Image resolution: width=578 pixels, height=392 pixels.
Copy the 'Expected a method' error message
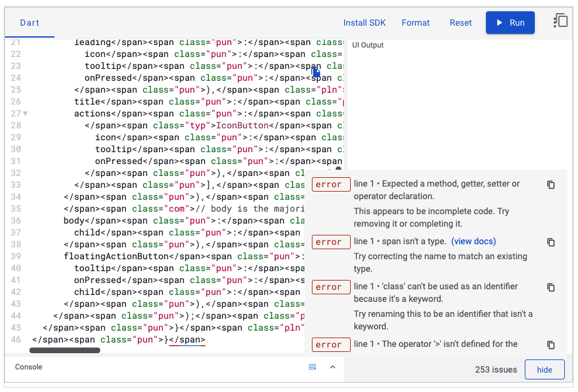[x=550, y=185]
